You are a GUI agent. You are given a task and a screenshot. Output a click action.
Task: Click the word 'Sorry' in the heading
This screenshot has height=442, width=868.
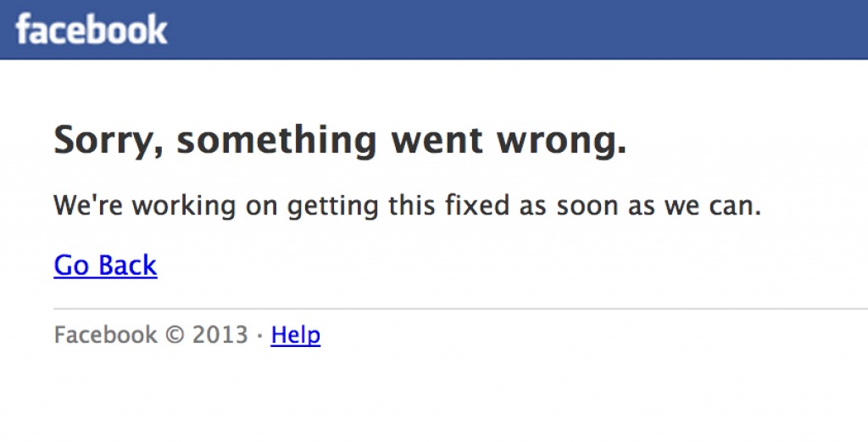tap(108, 142)
